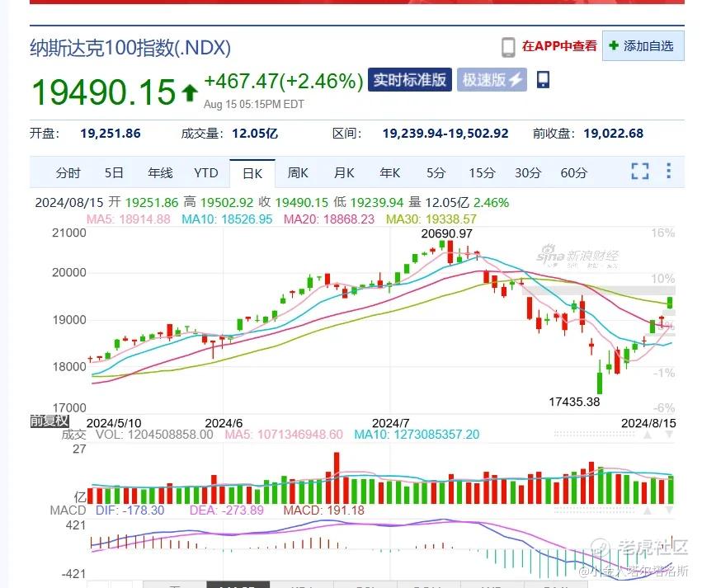
Task: Select the 周K tab
Action: coord(298,172)
